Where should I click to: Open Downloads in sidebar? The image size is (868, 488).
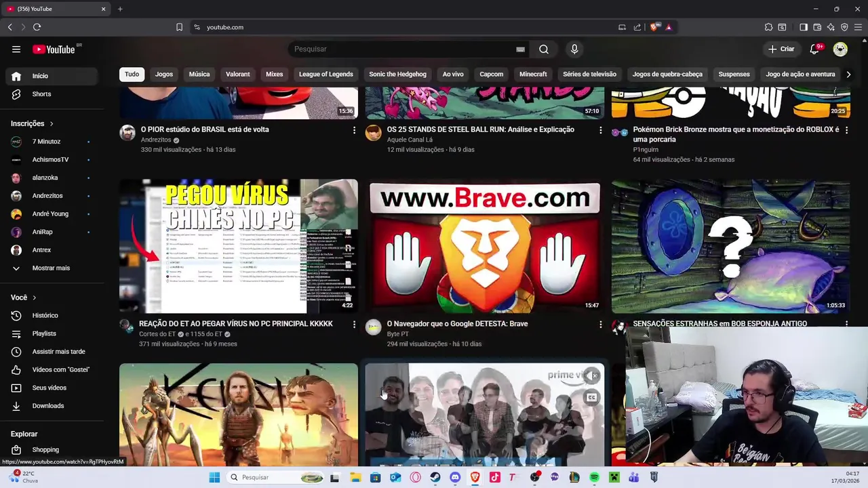53,406
